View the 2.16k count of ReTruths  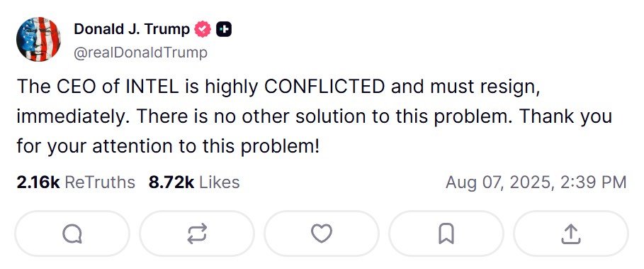(x=38, y=182)
